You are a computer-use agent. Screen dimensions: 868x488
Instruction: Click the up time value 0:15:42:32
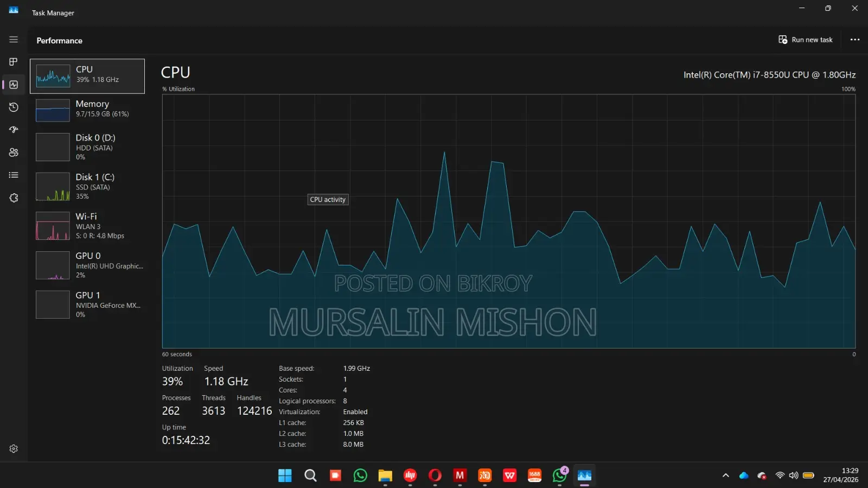click(x=186, y=440)
